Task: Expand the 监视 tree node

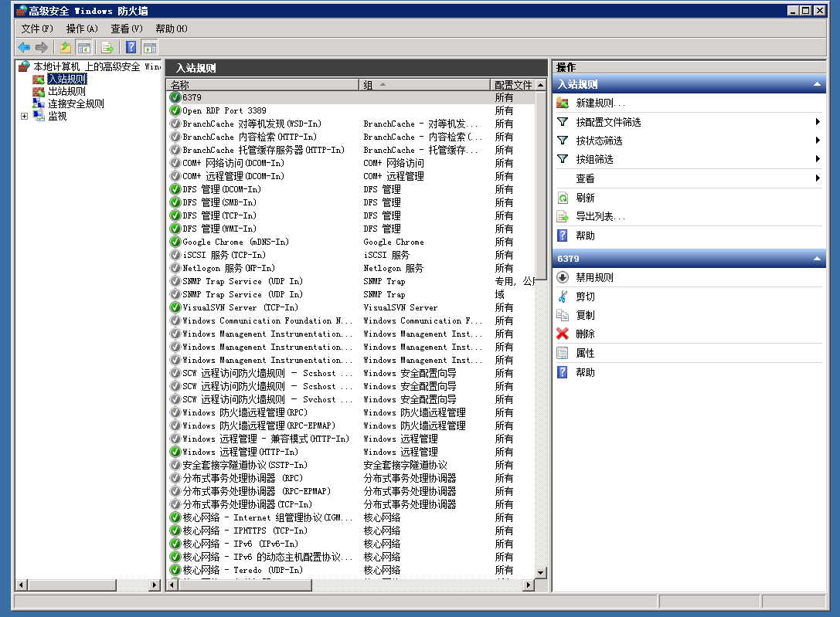Action: point(24,116)
